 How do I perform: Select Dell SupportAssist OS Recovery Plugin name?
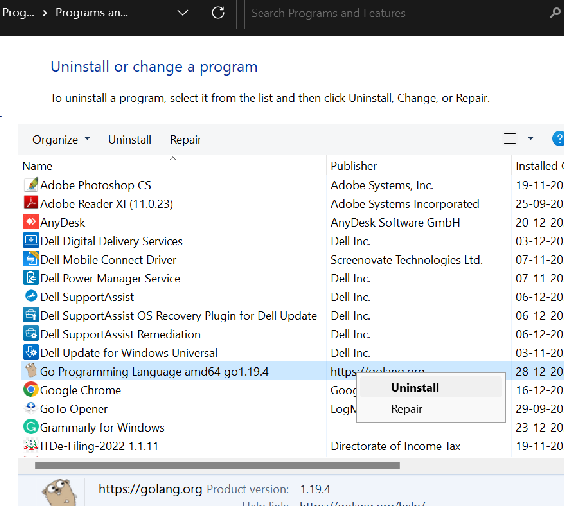click(178, 316)
